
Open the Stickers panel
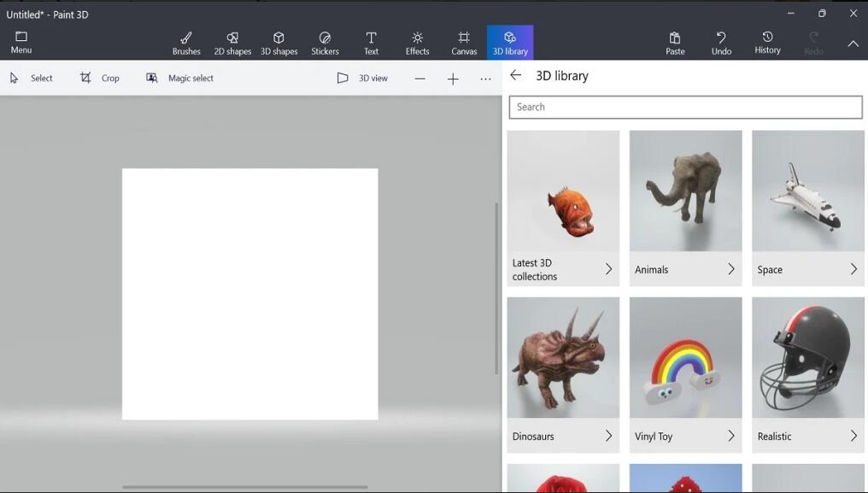click(325, 43)
